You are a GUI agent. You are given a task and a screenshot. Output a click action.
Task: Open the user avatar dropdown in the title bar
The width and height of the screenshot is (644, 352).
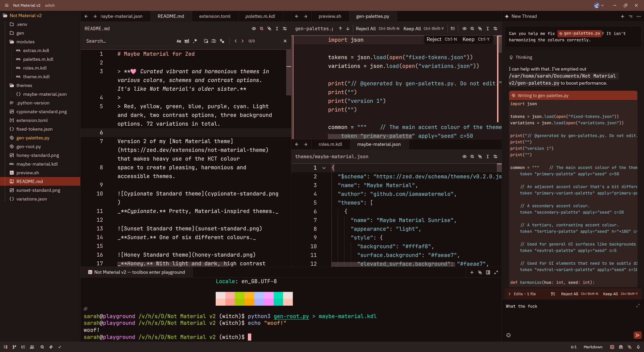coord(599,5)
